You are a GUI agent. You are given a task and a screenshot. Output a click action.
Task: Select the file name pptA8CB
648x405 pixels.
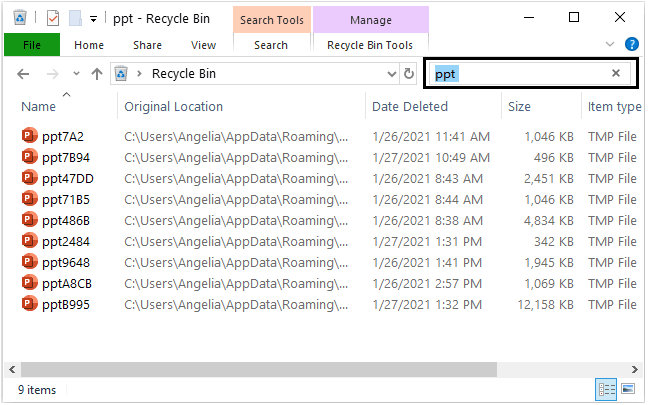pos(67,284)
